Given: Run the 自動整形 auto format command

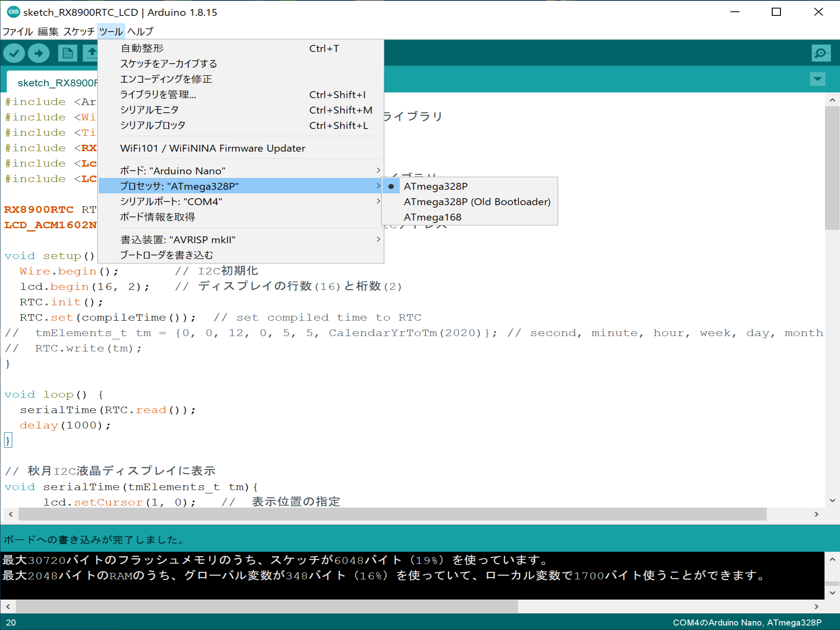Looking at the screenshot, I should [x=141, y=48].
